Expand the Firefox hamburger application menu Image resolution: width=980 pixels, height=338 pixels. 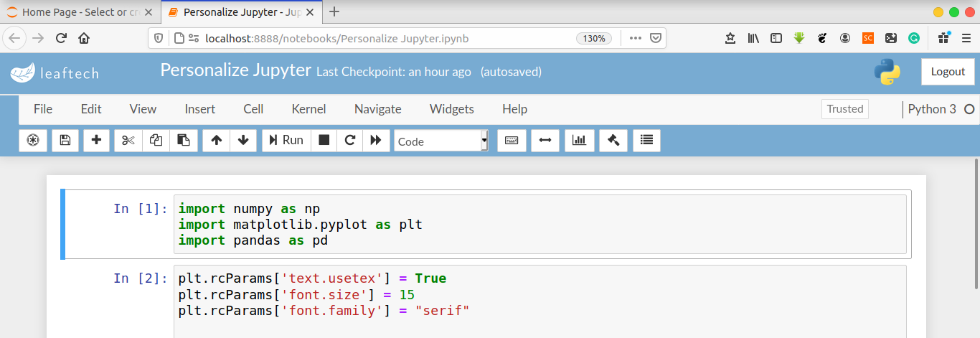tap(966, 39)
